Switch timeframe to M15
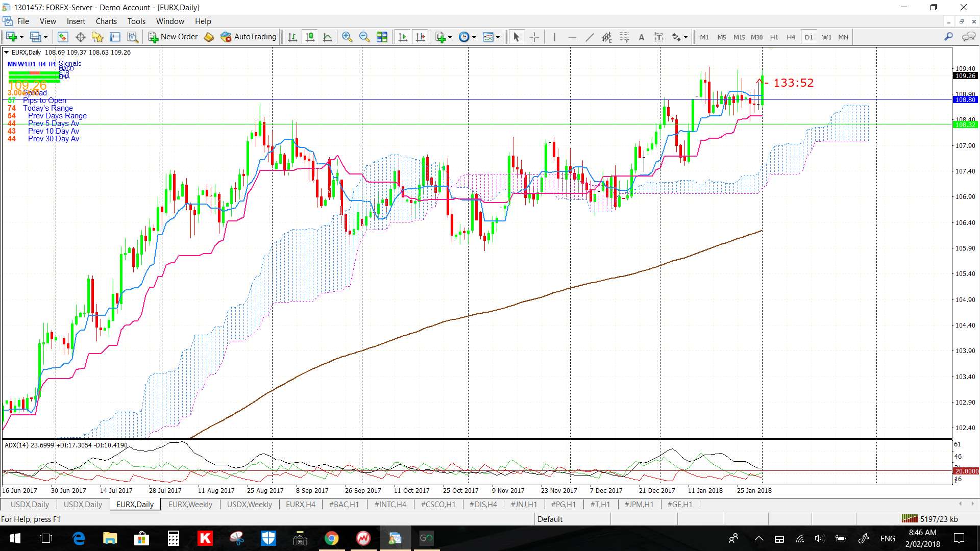This screenshot has width=980, height=551. (x=739, y=37)
